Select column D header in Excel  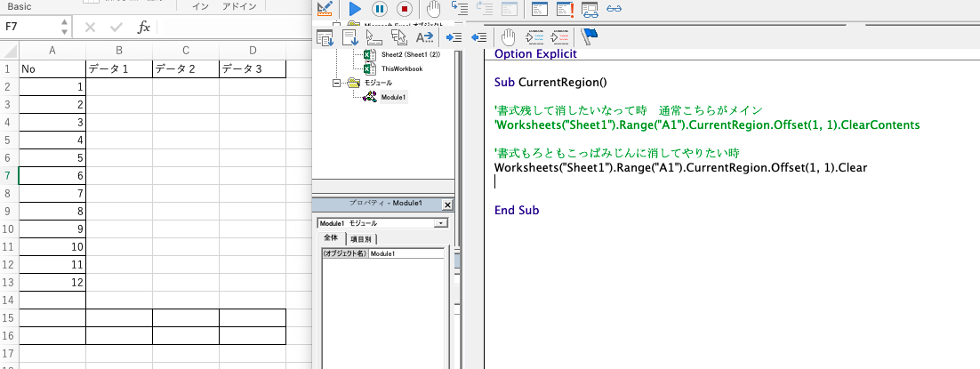[x=253, y=51]
